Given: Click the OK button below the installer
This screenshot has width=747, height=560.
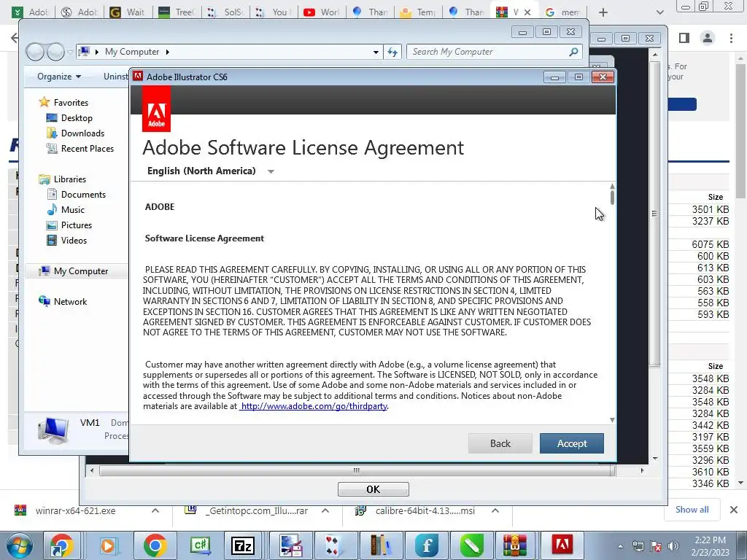Looking at the screenshot, I should click(373, 489).
